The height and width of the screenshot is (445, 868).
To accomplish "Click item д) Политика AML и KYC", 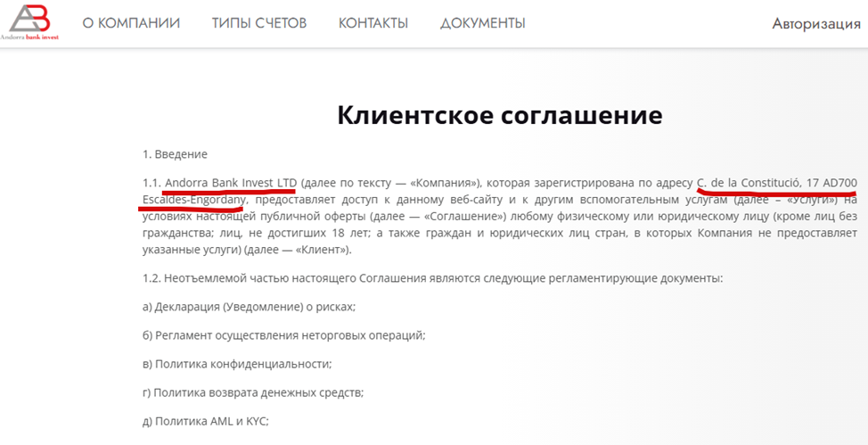I will [205, 422].
